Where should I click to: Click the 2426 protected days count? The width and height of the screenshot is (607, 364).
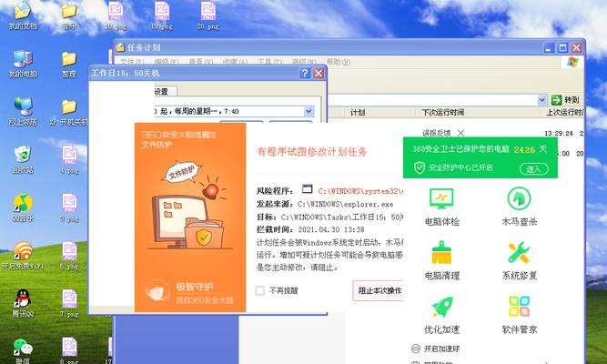[524, 150]
